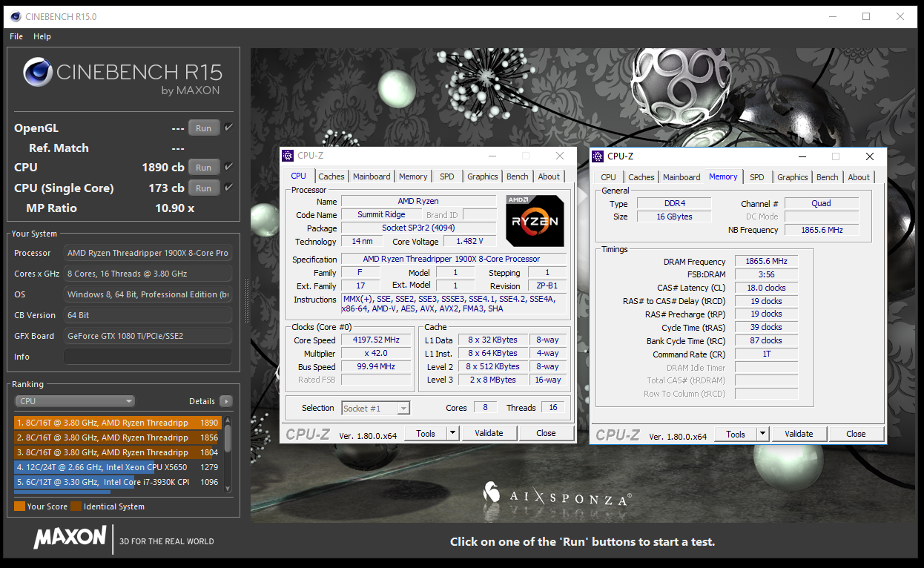Select the Mainboard tab in right CPU-Z window

[x=682, y=177]
